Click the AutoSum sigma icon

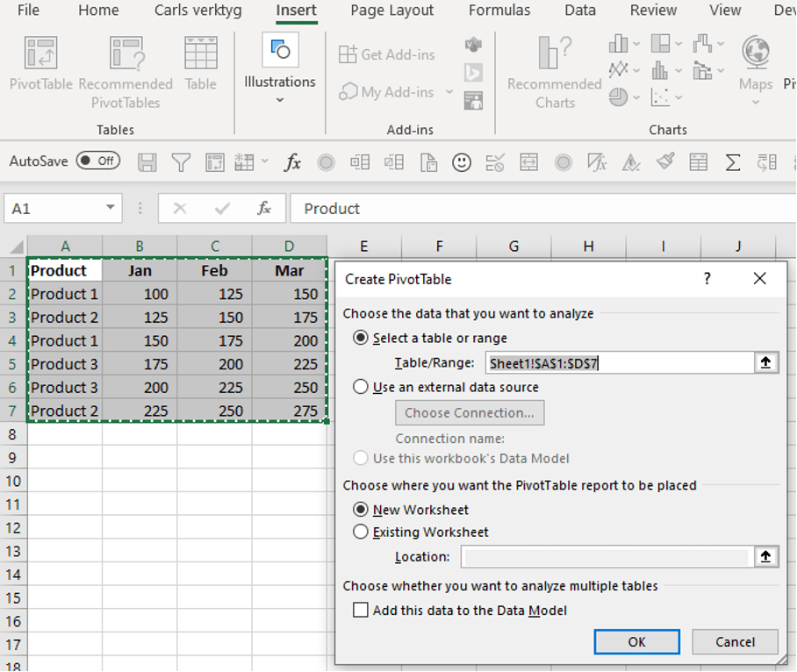tap(732, 162)
